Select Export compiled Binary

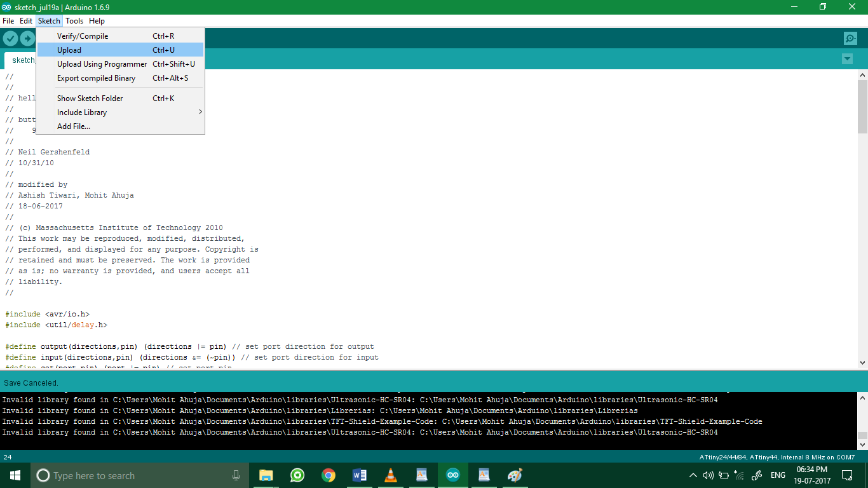(120, 78)
